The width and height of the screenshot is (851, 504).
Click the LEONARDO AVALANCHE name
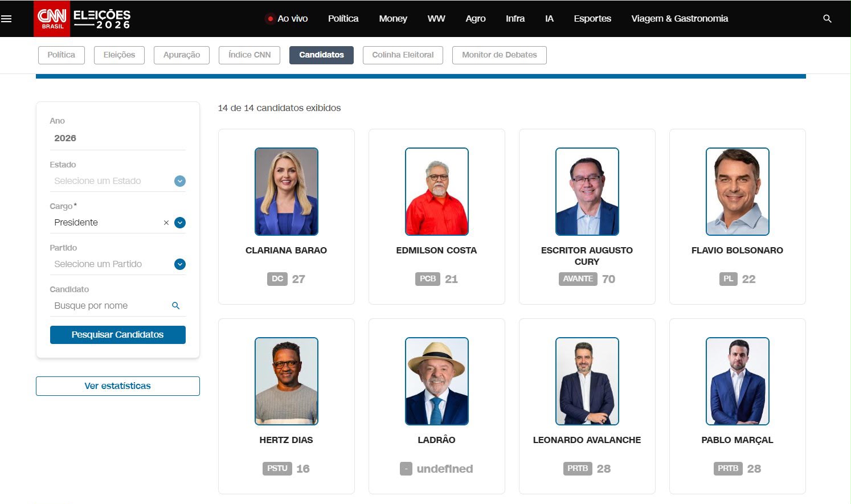587,440
